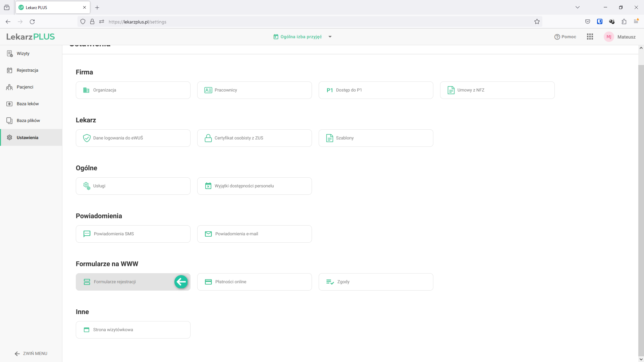Open the apps grid icon
644x362 pixels.
point(590,37)
